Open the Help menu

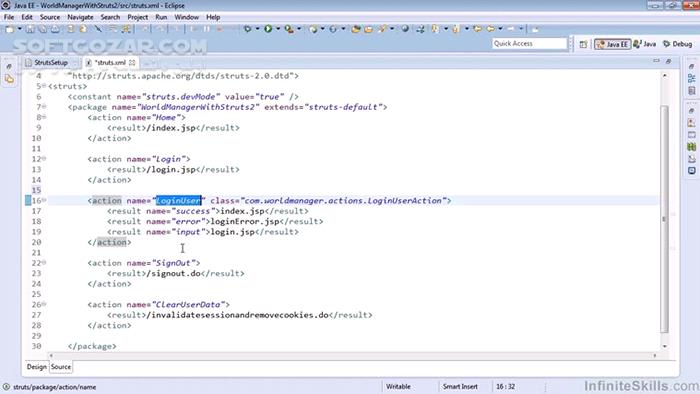[x=213, y=17]
